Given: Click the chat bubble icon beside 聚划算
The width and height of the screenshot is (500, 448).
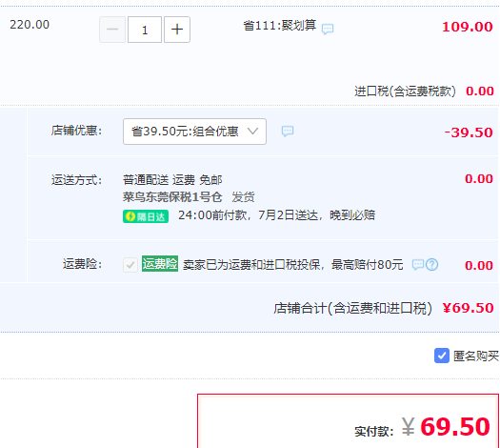Looking at the screenshot, I should click(x=328, y=29).
